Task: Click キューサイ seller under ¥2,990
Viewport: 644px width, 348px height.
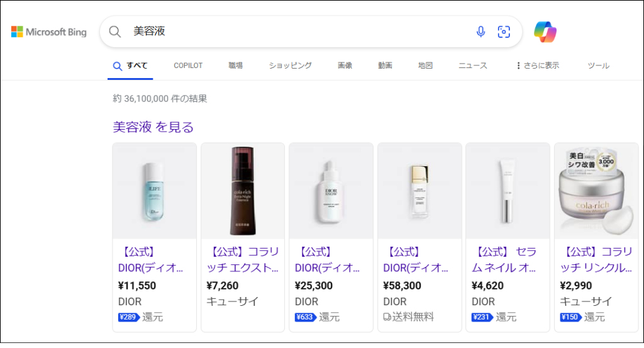Action: [586, 301]
